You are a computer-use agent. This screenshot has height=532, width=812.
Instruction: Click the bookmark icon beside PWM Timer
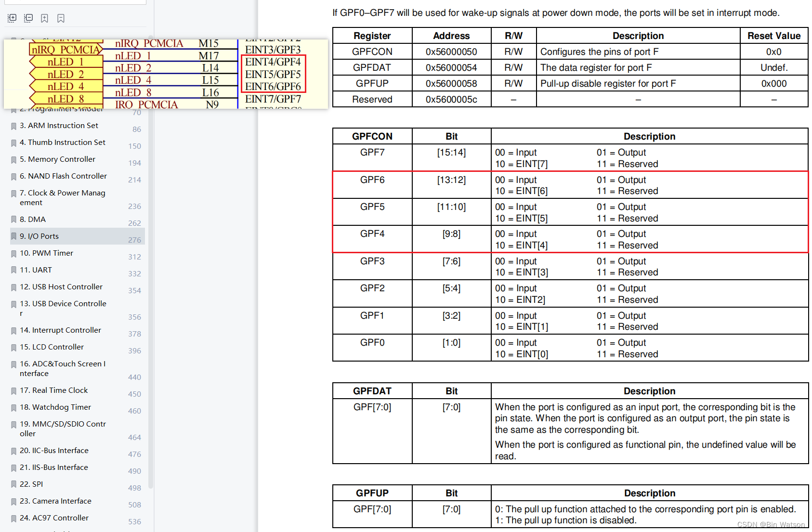13,254
